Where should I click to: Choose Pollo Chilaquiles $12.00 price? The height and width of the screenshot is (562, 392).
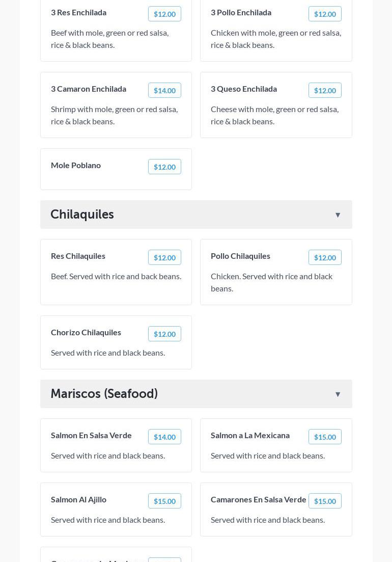click(x=325, y=258)
